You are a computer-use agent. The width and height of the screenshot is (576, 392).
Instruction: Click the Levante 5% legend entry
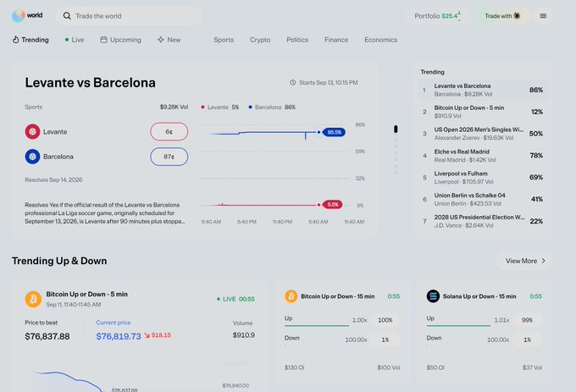219,108
